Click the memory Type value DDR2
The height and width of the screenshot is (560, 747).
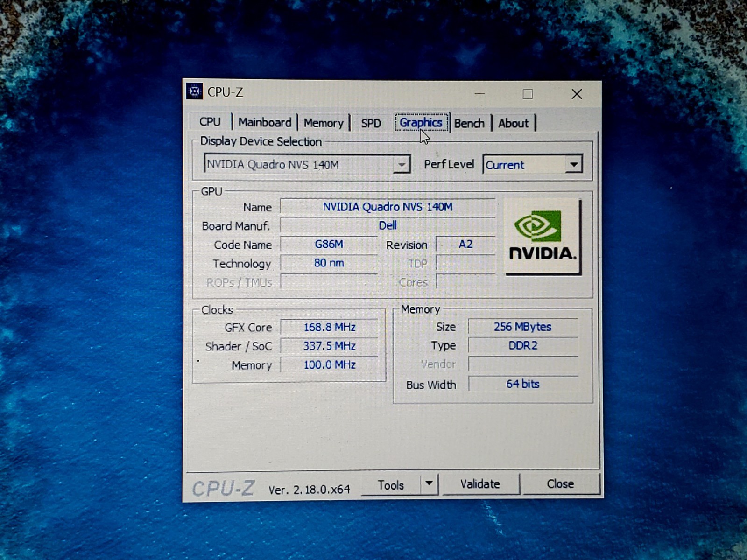click(x=523, y=345)
